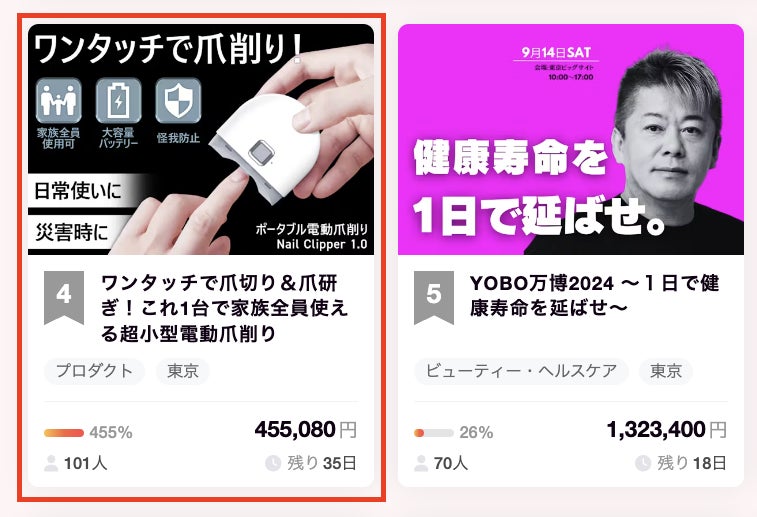The height and width of the screenshot is (517, 757).
Task: Click the battery icon in nail clipper banner
Action: (118, 100)
